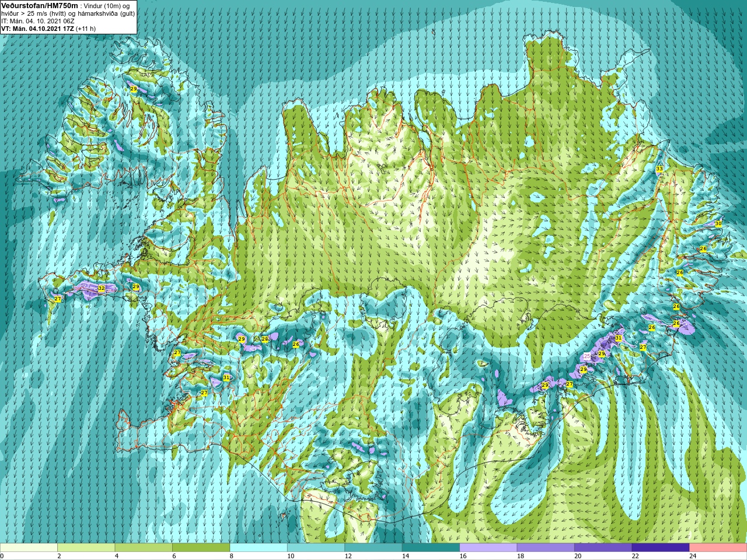747x560 pixels.
Task: Click the yellow 30 gust label
Action: 718,223
